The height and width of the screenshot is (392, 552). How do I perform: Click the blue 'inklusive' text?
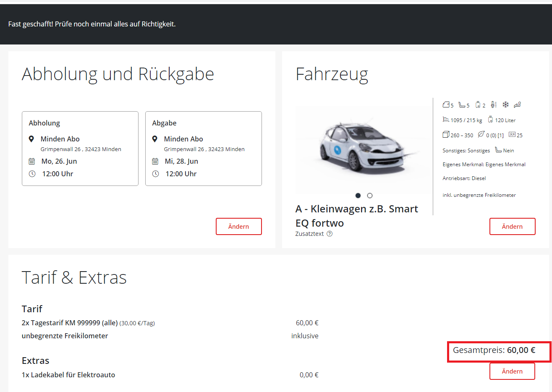[x=305, y=336]
